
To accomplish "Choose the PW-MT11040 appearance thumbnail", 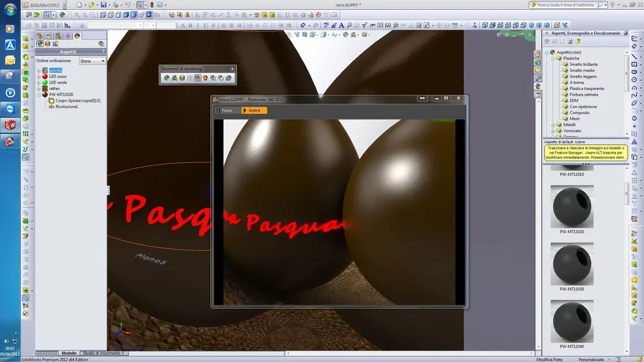I will (572, 321).
